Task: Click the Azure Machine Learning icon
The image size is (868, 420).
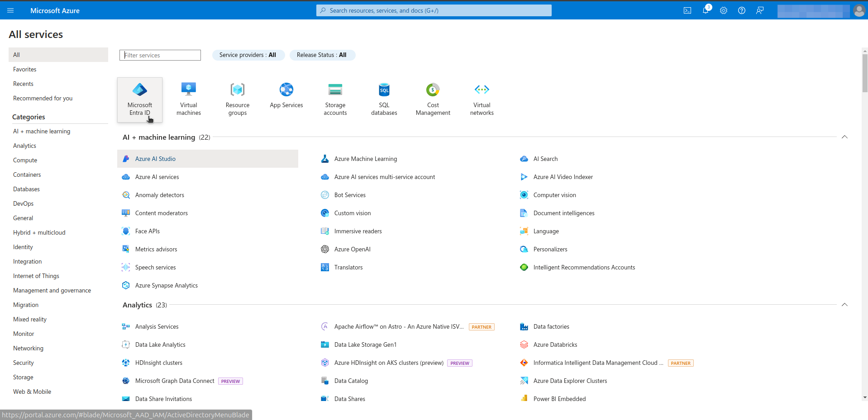Action: [x=325, y=159]
